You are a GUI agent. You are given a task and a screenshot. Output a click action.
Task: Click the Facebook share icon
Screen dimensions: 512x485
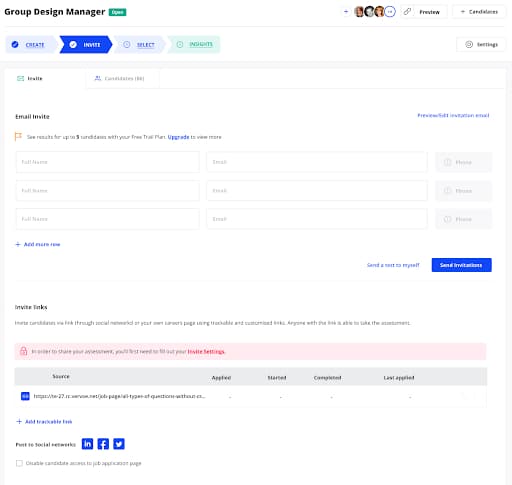coord(103,444)
